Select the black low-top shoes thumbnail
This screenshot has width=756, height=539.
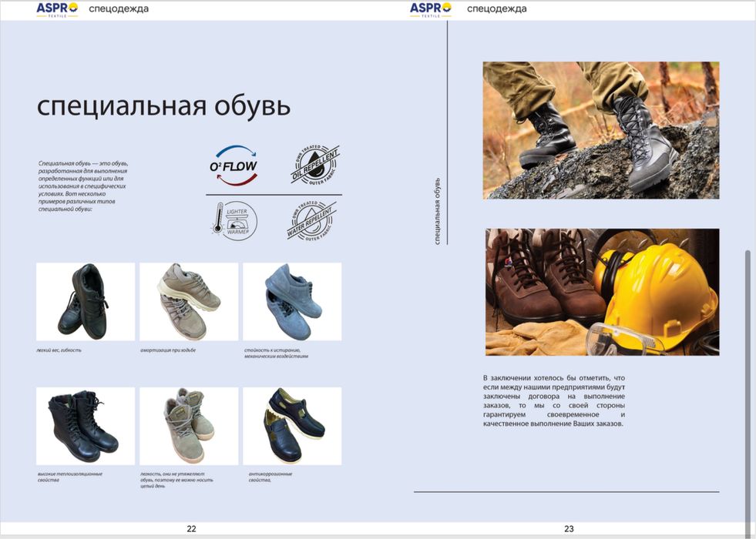click(86, 302)
